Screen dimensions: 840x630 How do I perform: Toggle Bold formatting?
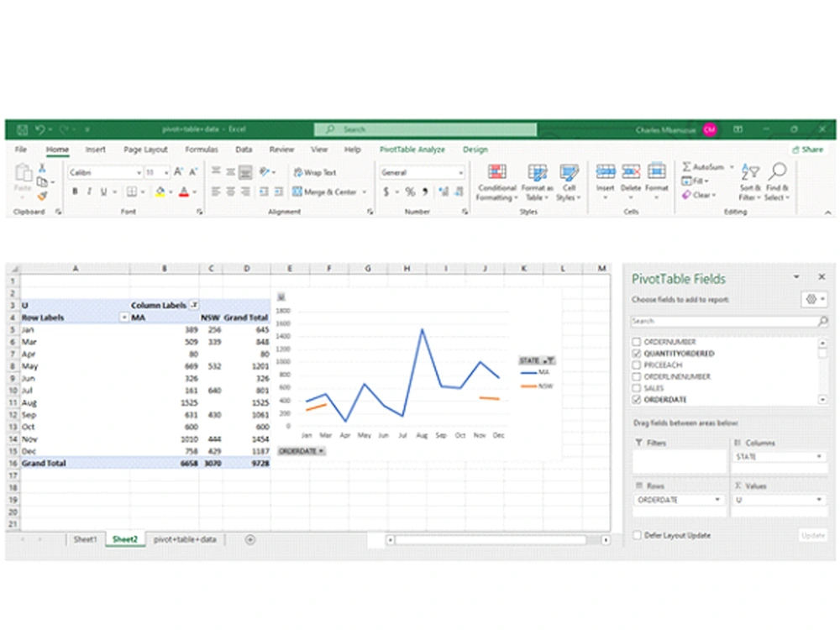(x=75, y=192)
